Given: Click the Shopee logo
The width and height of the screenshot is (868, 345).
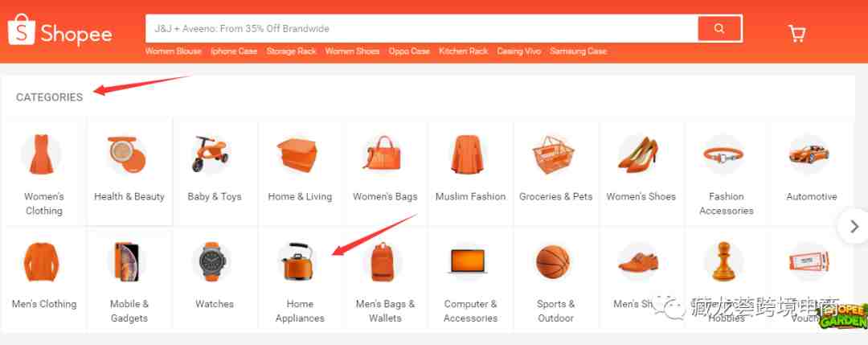Looking at the screenshot, I should click(x=59, y=31).
